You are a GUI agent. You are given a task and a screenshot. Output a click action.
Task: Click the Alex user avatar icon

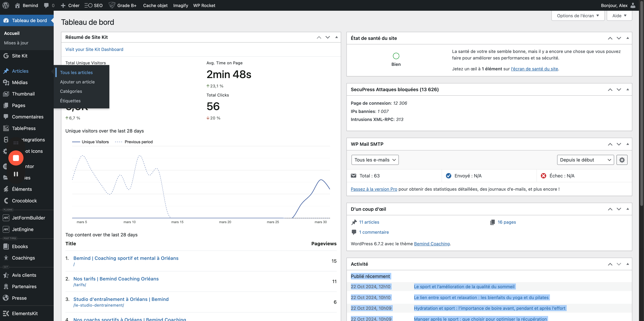click(633, 5)
